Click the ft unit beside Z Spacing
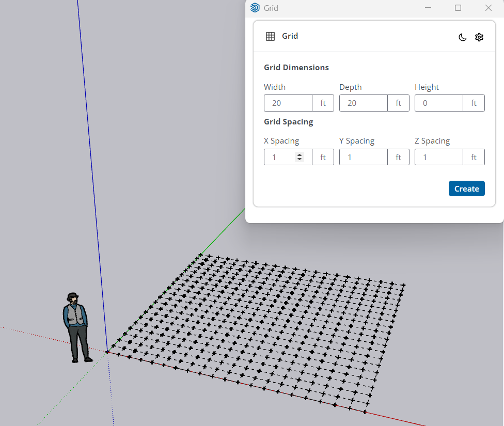The image size is (504, 426). point(474,157)
